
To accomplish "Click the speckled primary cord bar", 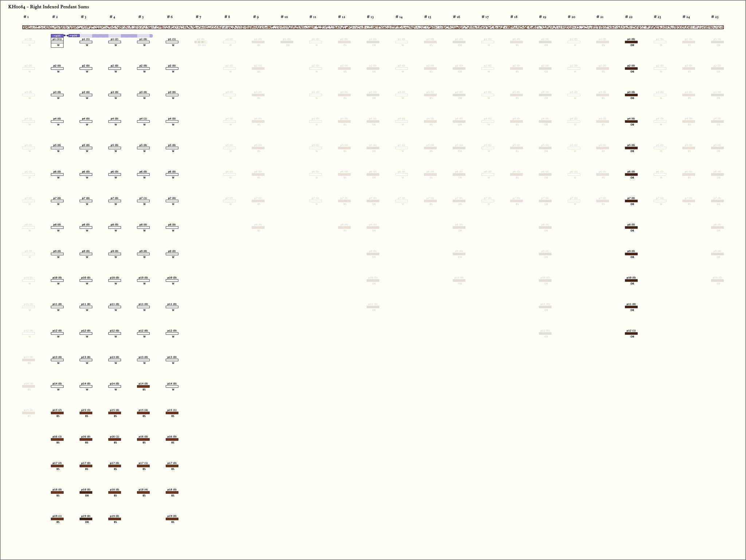I will [x=373, y=27].
